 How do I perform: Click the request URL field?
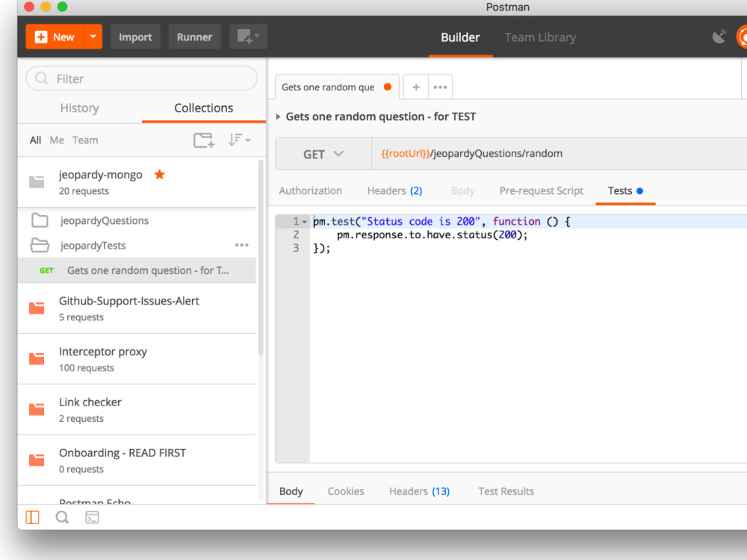pos(560,153)
